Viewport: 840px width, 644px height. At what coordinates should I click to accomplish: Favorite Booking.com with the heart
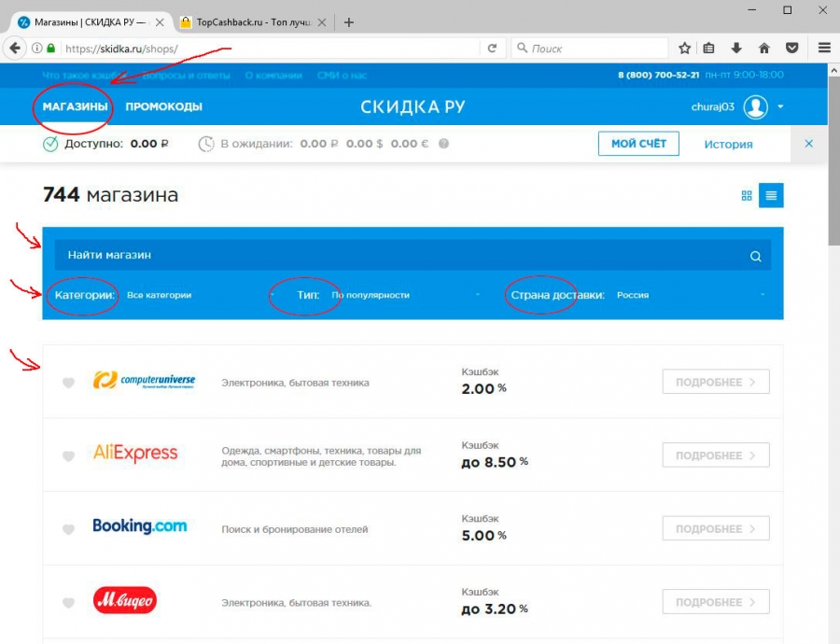(x=68, y=529)
